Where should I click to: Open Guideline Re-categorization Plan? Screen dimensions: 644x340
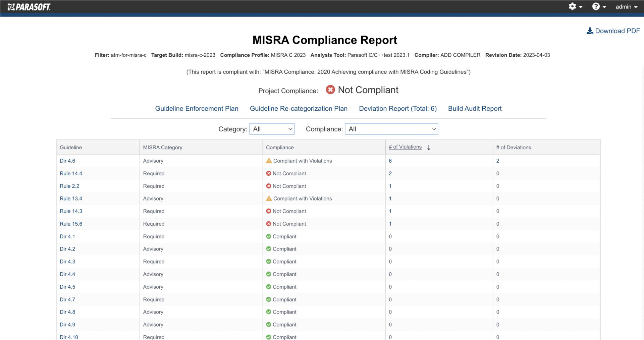299,109
